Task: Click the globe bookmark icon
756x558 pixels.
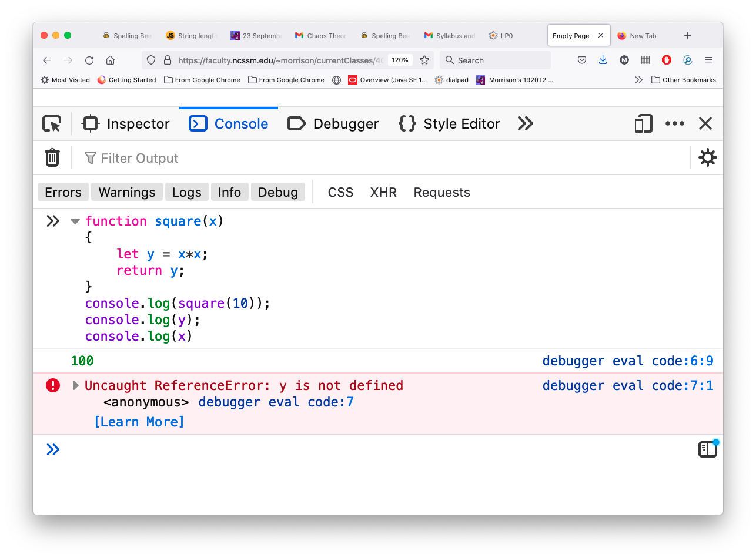Action: [336, 80]
